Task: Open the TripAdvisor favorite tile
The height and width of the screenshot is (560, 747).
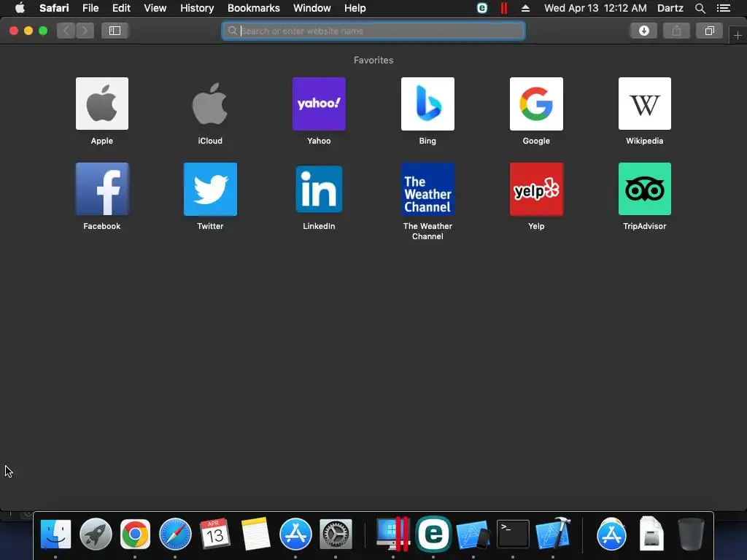Action: tap(645, 189)
